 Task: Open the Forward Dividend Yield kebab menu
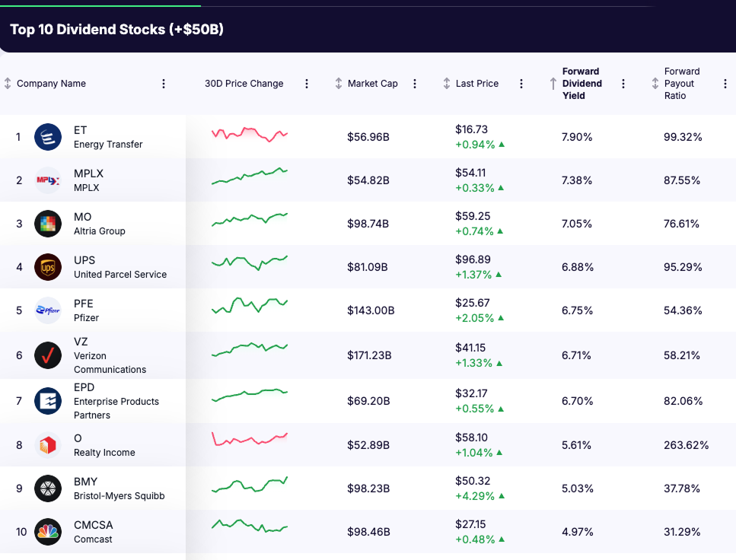(x=623, y=84)
